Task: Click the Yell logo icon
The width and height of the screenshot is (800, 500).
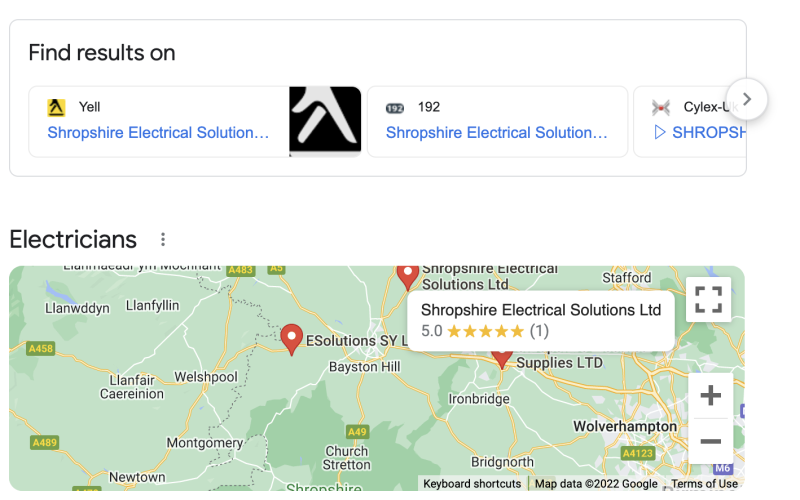Action: click(56, 108)
